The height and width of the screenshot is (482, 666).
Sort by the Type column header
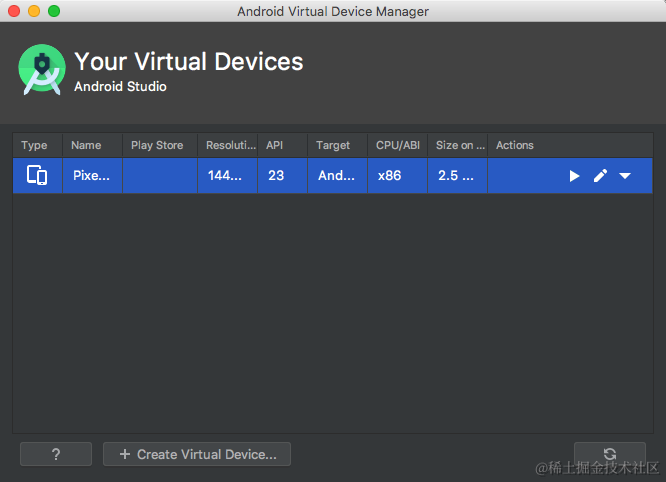coord(38,145)
